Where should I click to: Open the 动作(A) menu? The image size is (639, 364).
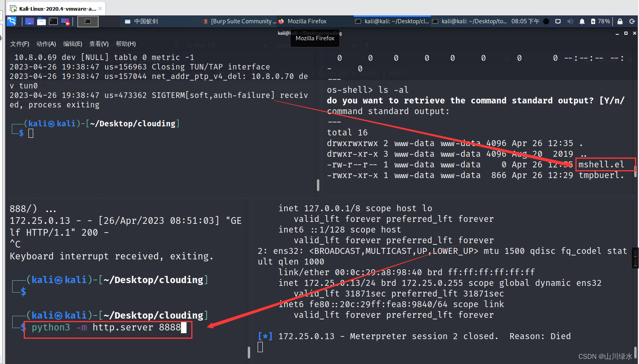click(46, 44)
